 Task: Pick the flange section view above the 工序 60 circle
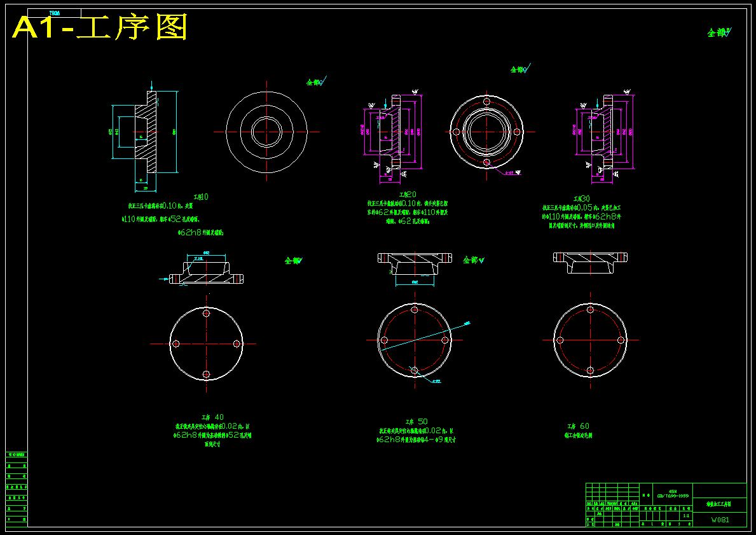tap(590, 263)
